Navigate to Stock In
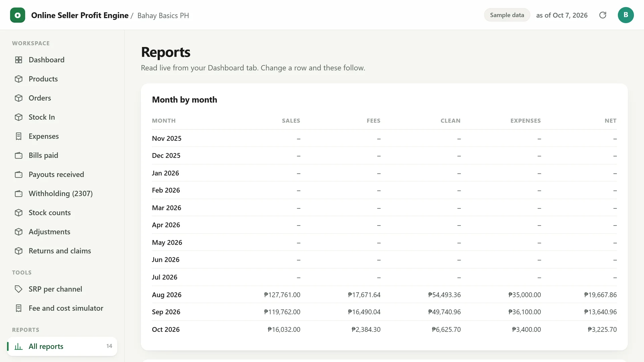The image size is (644, 362). pyautogui.click(x=62, y=117)
